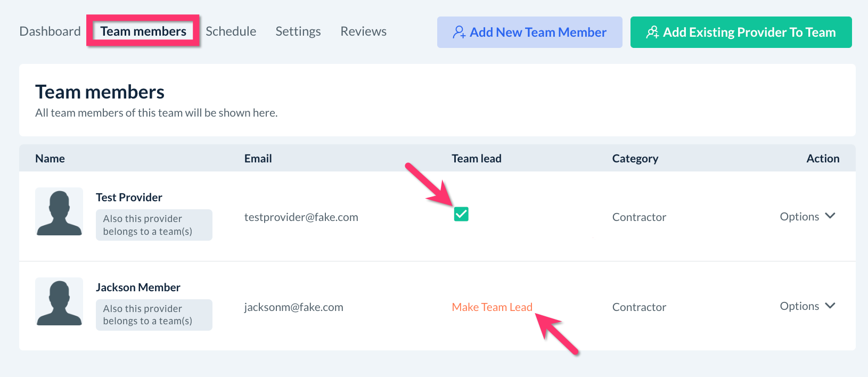Click email jacksonm@fake.com
The width and height of the screenshot is (868, 377).
click(294, 307)
